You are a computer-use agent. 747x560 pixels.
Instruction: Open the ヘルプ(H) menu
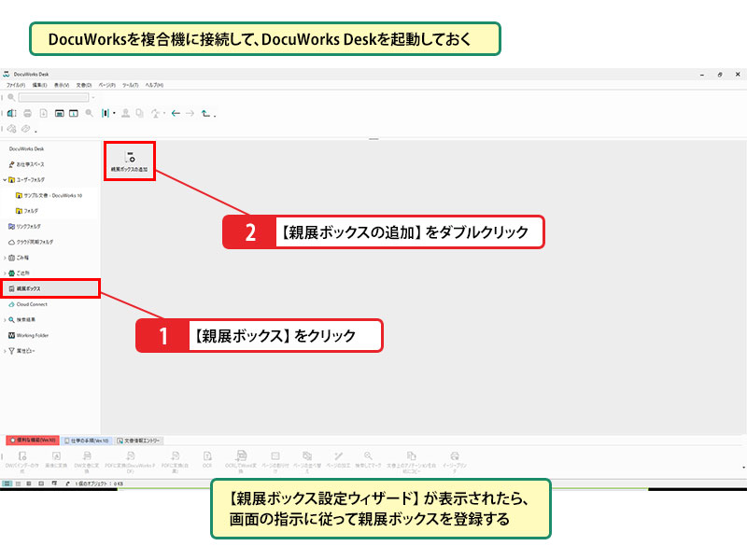154,85
